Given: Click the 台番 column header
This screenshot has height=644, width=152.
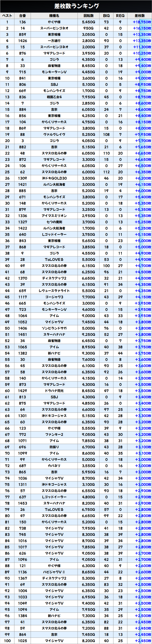Looking at the screenshot, I should click(x=23, y=16).
